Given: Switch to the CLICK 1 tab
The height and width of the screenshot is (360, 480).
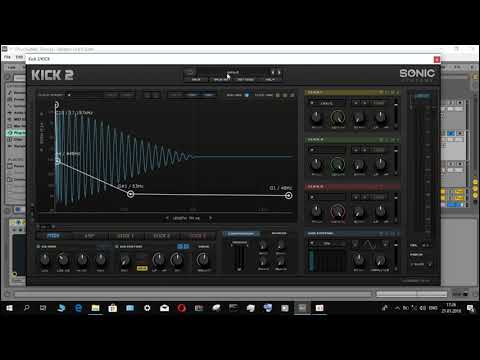Looking at the screenshot, I should (126, 236).
